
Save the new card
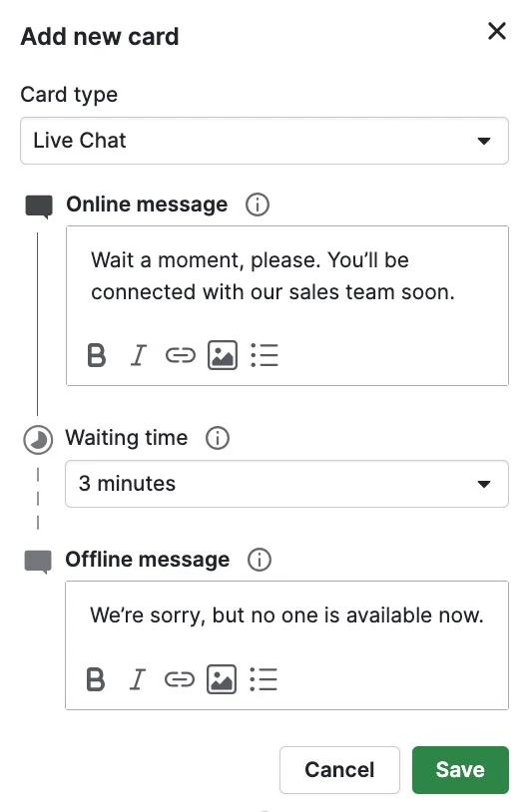coord(460,770)
